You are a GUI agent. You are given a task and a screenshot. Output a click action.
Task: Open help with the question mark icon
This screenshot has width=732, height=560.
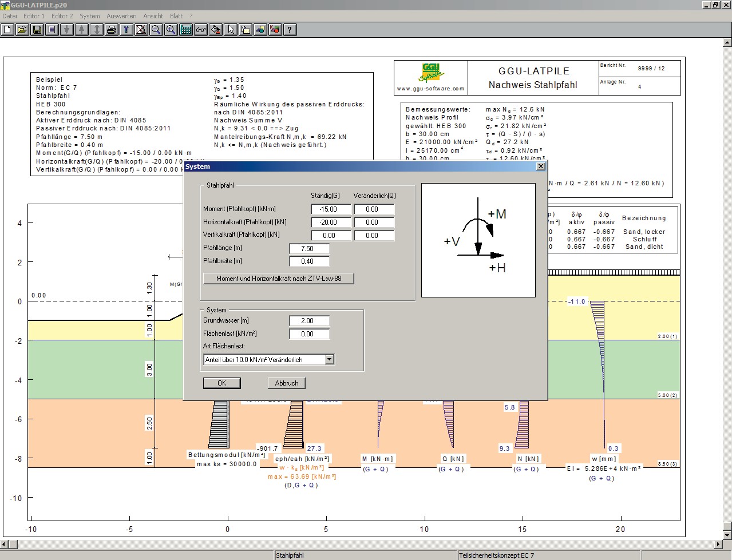290,30
